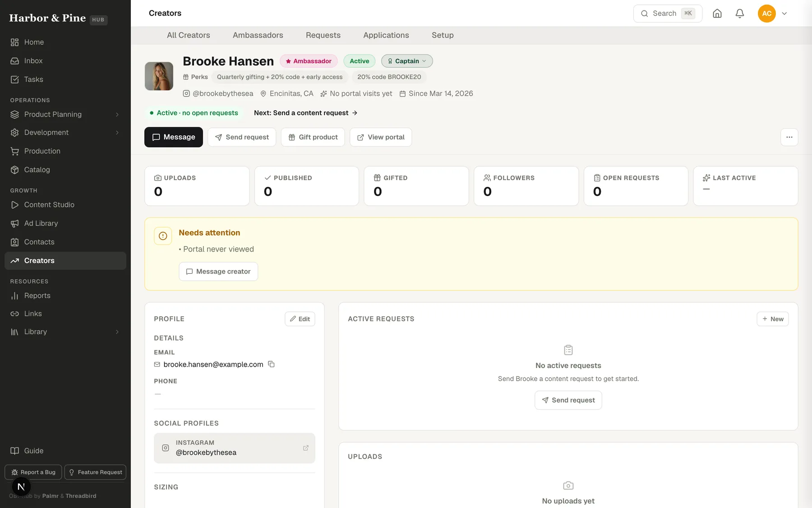Click the Instagram @brookebythesea card
Viewport: 812px width, 508px height.
pyautogui.click(x=235, y=448)
